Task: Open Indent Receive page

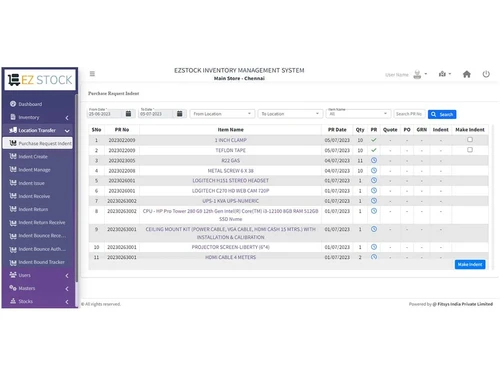Action: (x=34, y=196)
